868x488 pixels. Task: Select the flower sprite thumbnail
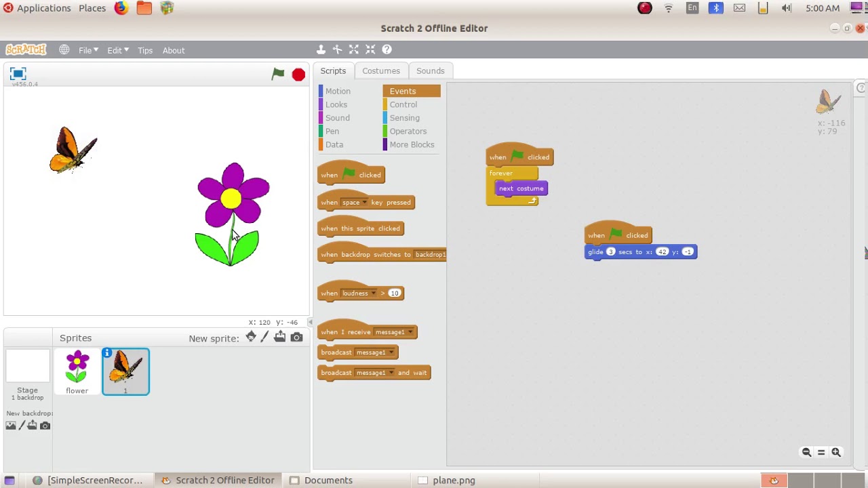(77, 371)
